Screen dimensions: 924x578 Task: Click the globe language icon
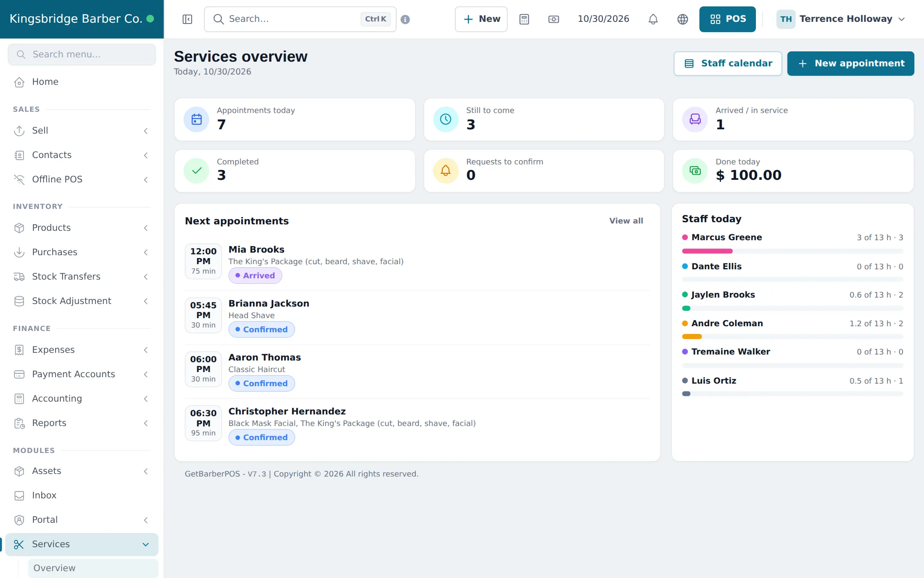coord(683,19)
